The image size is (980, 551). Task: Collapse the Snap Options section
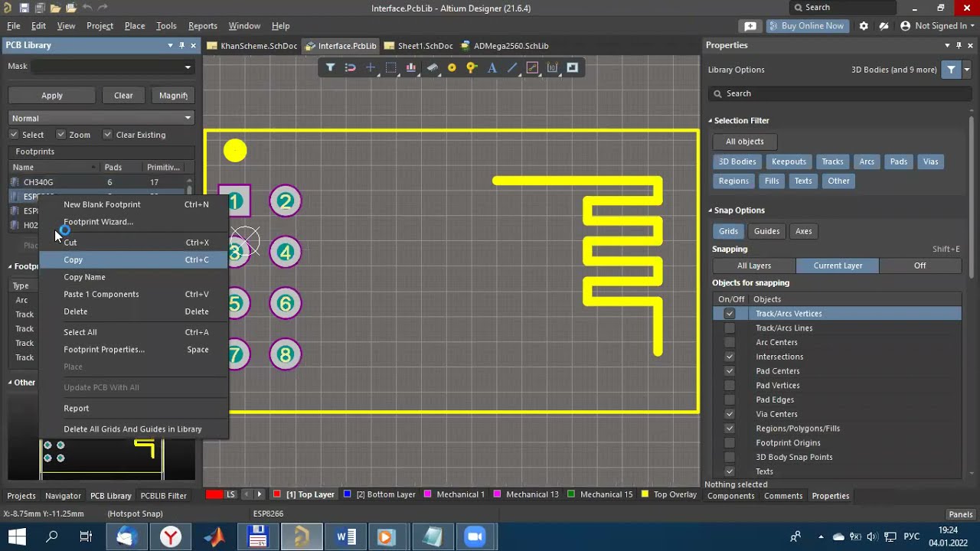[710, 210]
